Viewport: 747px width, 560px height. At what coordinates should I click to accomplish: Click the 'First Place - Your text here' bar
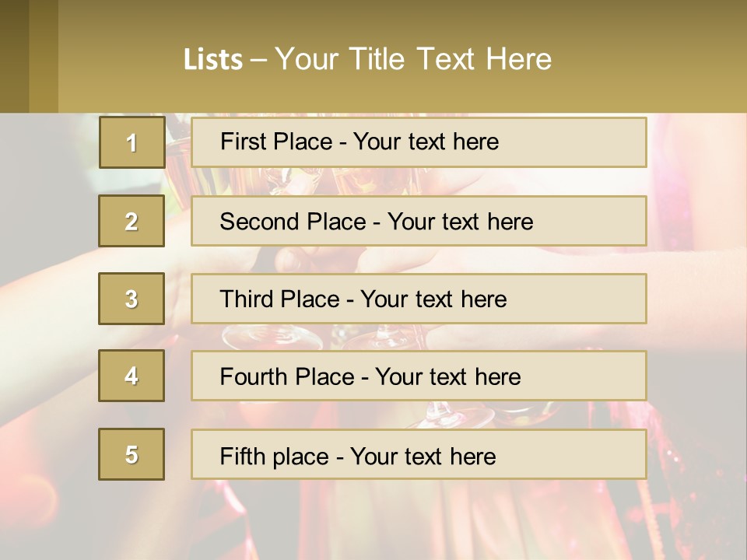pos(419,142)
